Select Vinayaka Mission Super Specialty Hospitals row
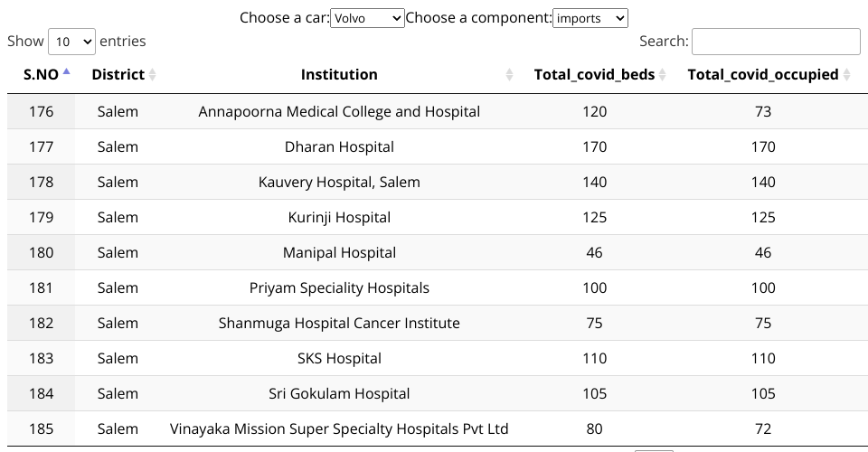This screenshot has width=868, height=452. [339, 428]
